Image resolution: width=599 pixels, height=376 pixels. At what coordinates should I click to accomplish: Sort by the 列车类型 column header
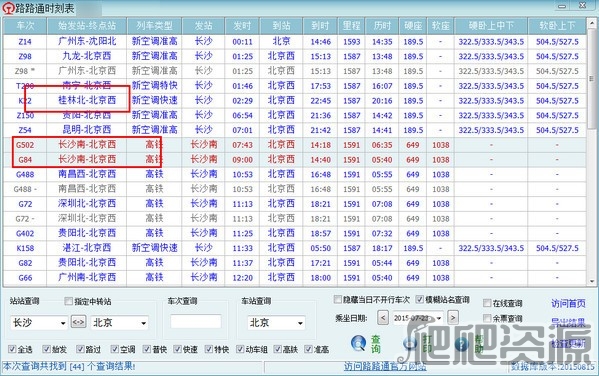(154, 26)
